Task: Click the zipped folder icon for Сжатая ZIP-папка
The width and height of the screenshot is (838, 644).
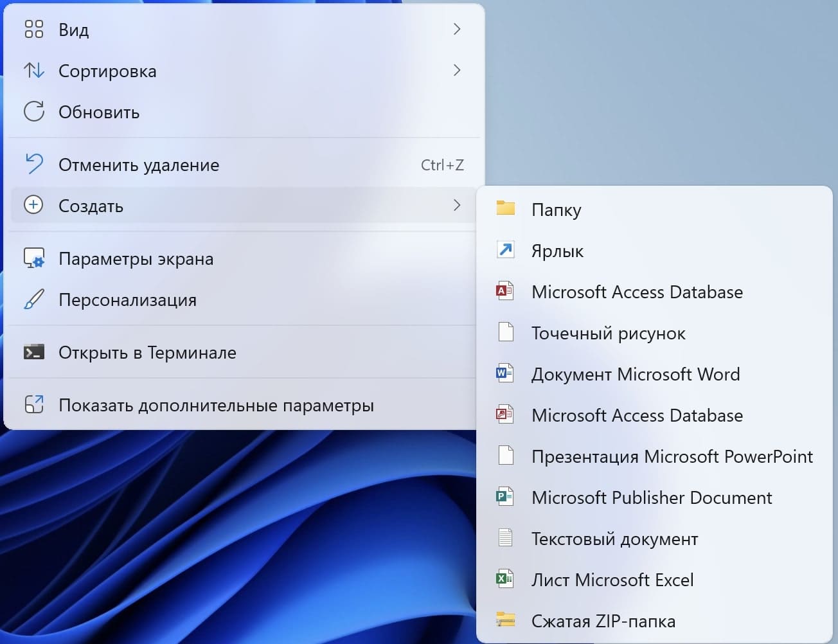Action: [506, 620]
